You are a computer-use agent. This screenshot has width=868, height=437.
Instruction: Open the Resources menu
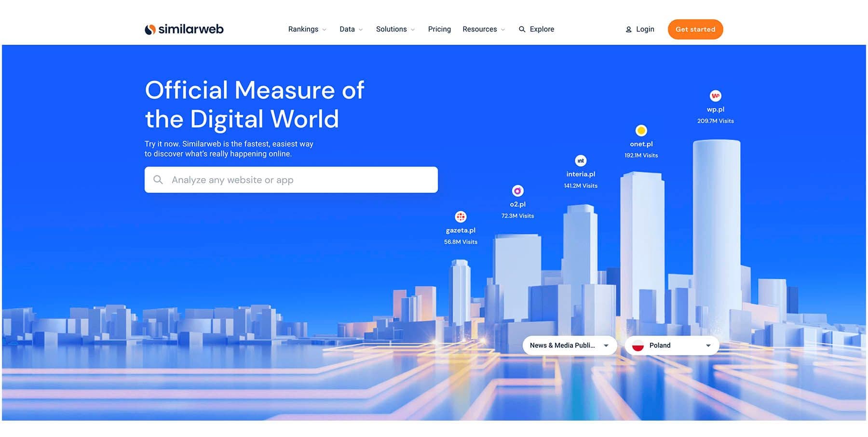click(x=484, y=29)
